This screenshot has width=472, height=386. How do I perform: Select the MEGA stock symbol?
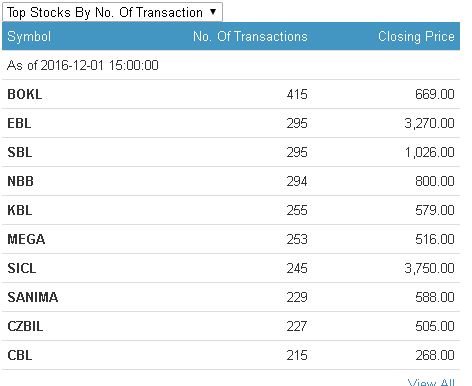(x=26, y=239)
